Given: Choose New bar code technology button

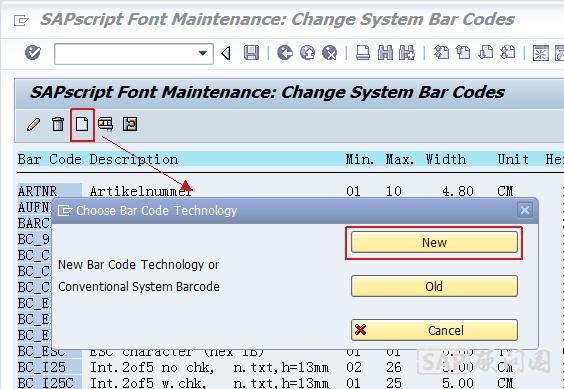Looking at the screenshot, I should 434,242.
